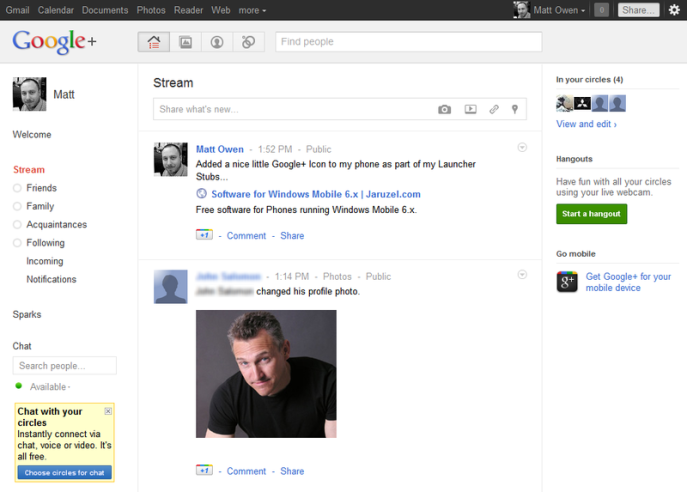Go to the Profile icon in the navigation bar
The width and height of the screenshot is (687, 492).
point(216,42)
